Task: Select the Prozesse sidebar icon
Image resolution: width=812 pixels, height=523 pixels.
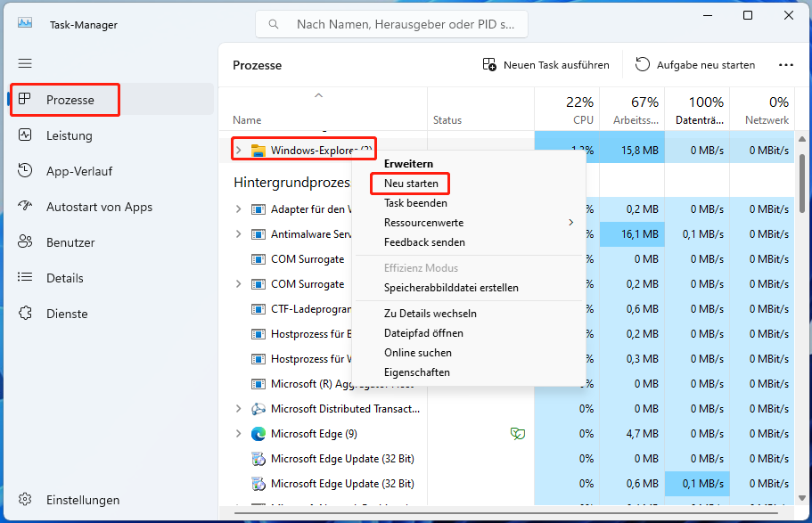Action: point(25,100)
